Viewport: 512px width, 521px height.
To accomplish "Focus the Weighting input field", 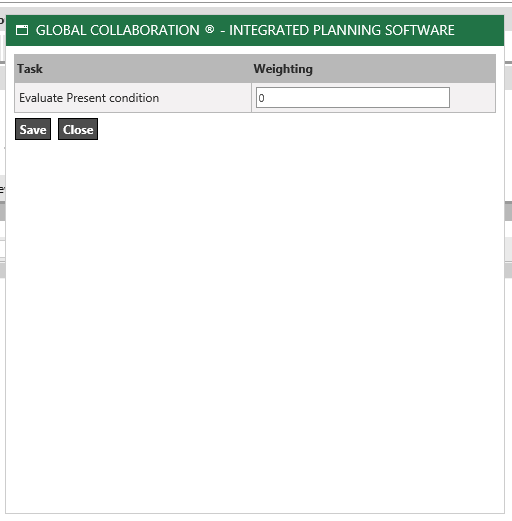I will pos(353,98).
